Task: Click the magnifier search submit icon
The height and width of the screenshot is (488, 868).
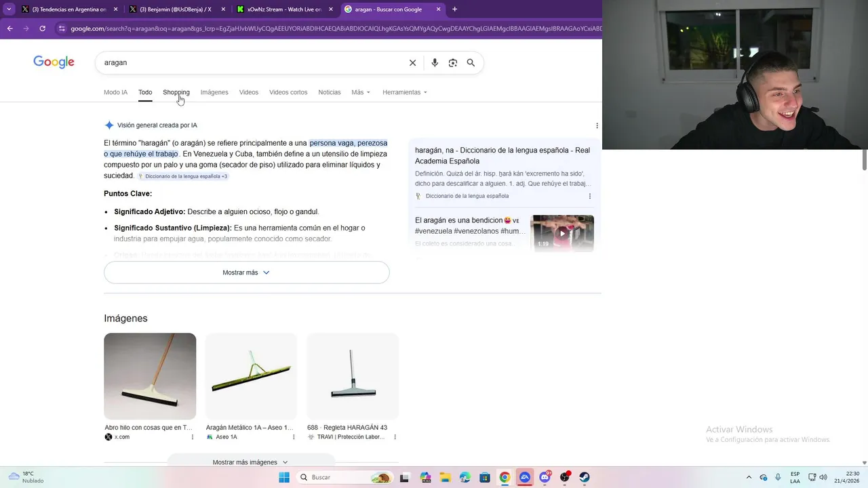Action: (471, 62)
